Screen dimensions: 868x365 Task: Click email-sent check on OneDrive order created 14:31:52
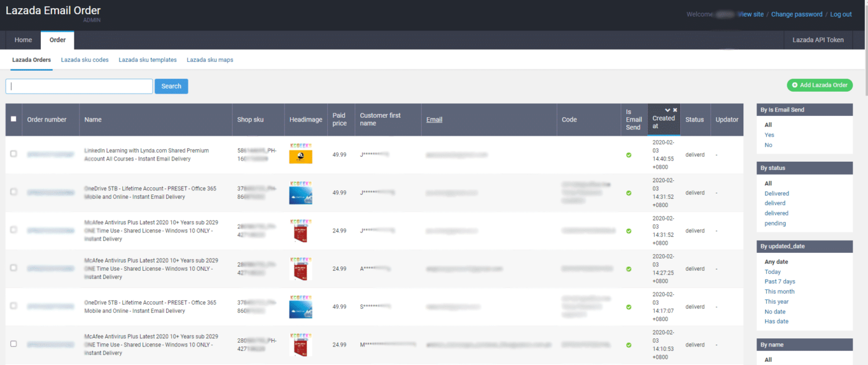[x=629, y=193]
